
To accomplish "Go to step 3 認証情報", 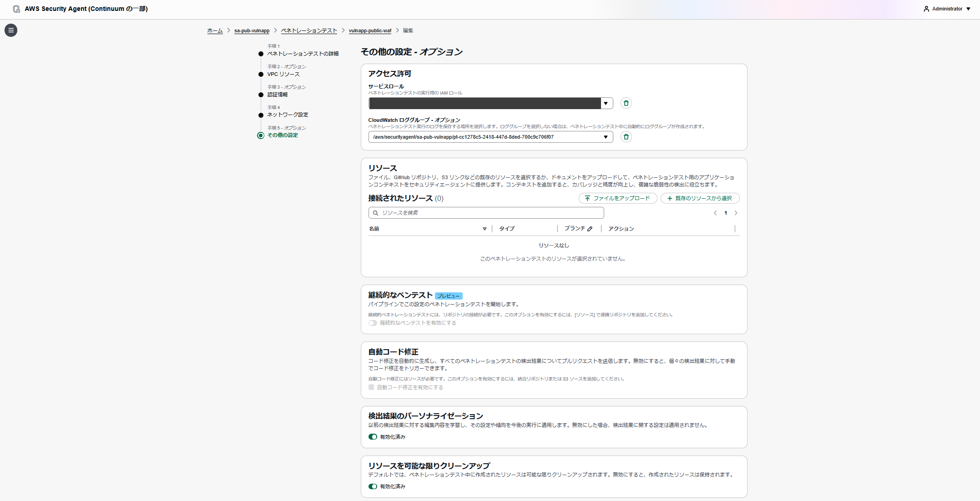I will coord(278,95).
